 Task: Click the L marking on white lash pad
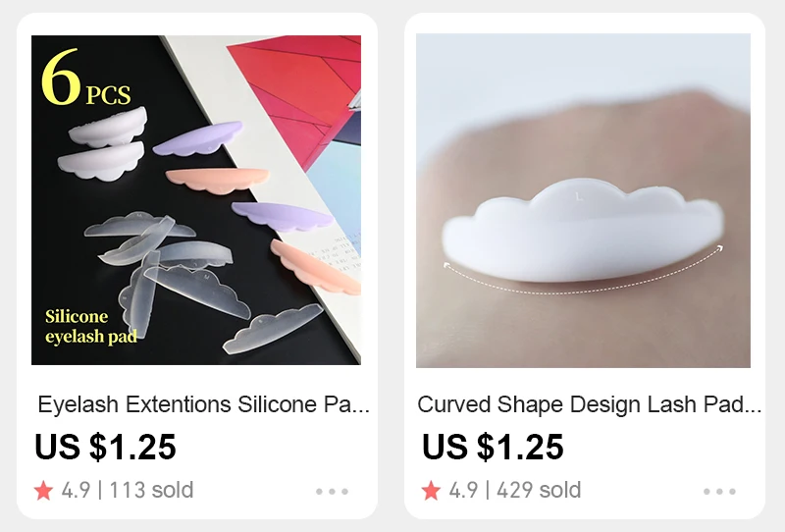pyautogui.click(x=579, y=197)
